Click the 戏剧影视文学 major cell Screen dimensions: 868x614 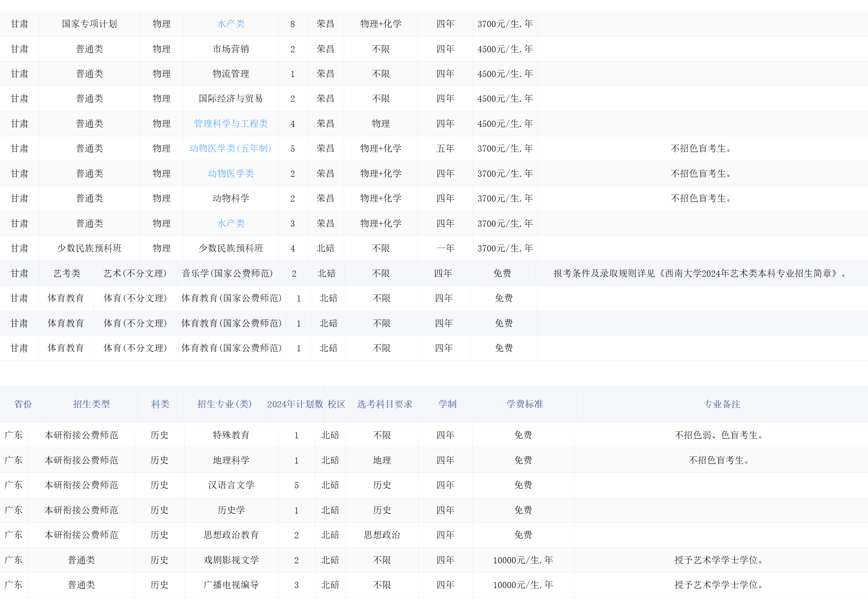[231, 560]
